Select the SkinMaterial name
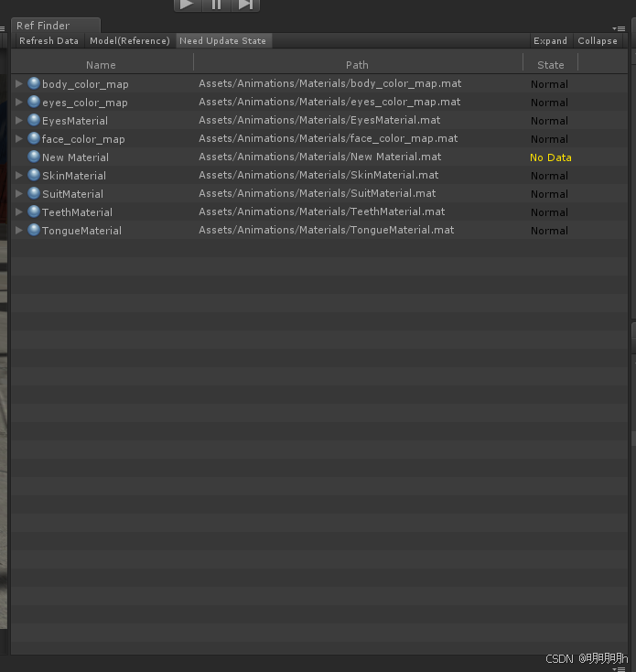 (74, 176)
